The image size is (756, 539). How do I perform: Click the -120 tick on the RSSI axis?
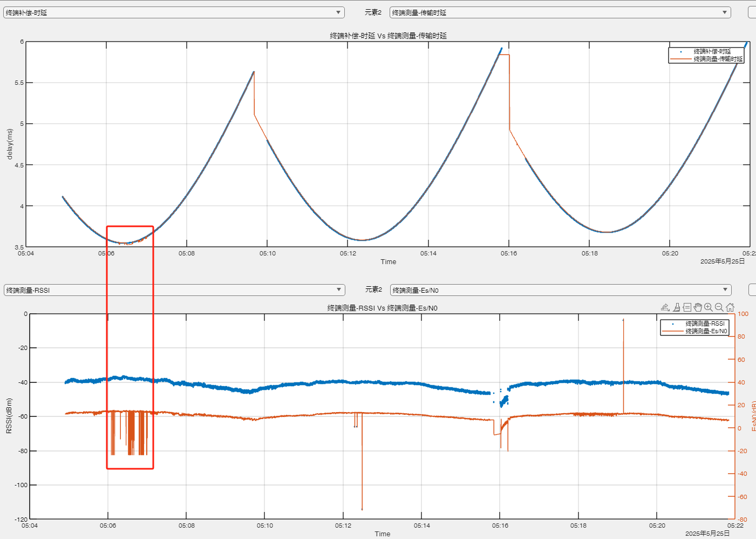pyautogui.click(x=21, y=520)
